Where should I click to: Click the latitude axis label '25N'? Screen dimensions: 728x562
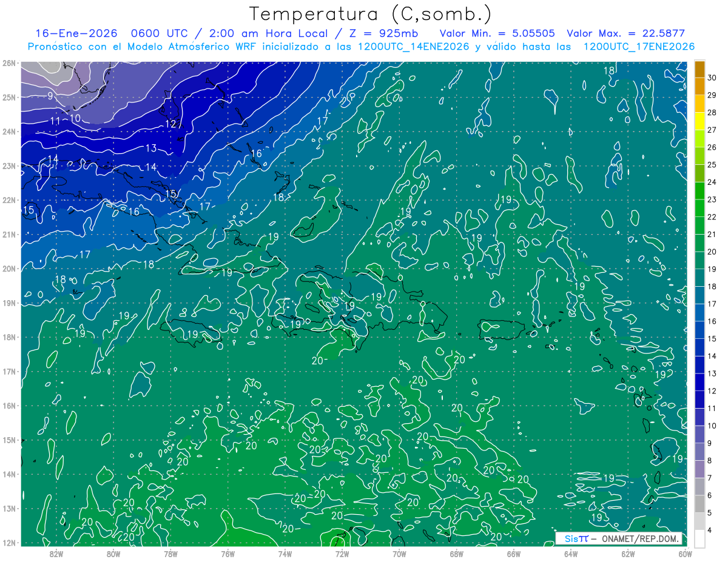9,97
